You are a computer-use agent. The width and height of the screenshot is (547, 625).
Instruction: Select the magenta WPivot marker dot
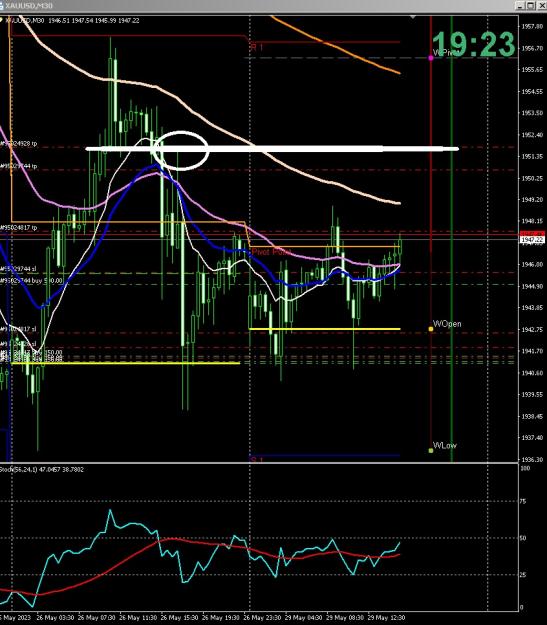tap(431, 58)
